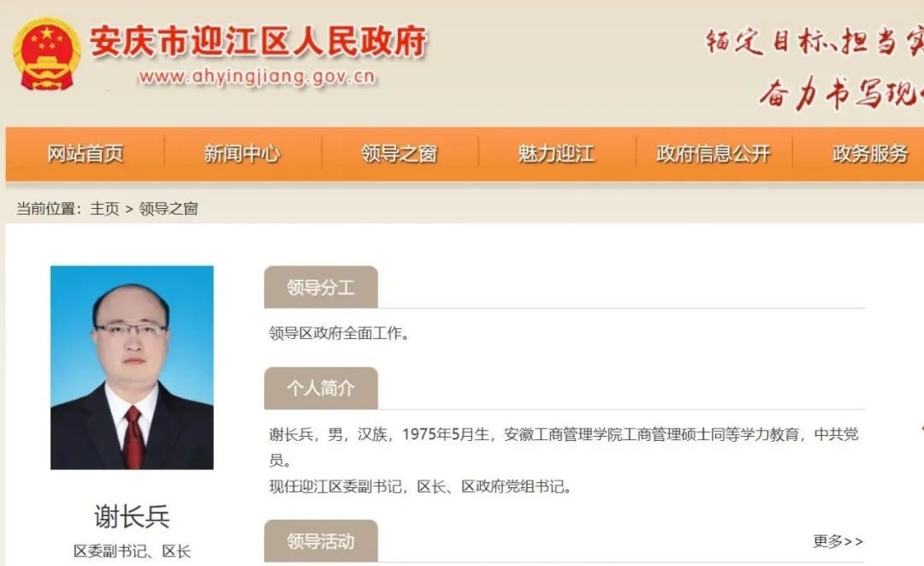Open the 政务服务 navigation item
This screenshot has width=924, height=566.
(870, 154)
